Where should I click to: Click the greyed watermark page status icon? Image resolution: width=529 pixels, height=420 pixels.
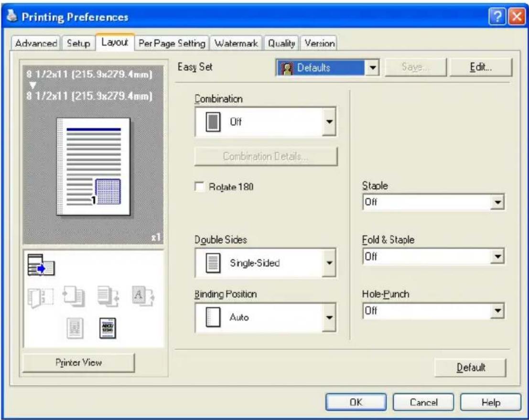[x=75, y=328]
